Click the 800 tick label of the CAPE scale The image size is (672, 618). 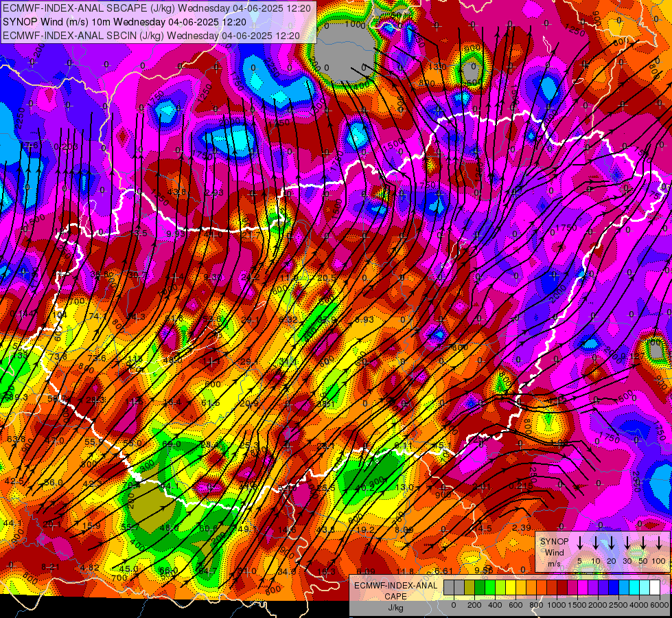pos(536,605)
